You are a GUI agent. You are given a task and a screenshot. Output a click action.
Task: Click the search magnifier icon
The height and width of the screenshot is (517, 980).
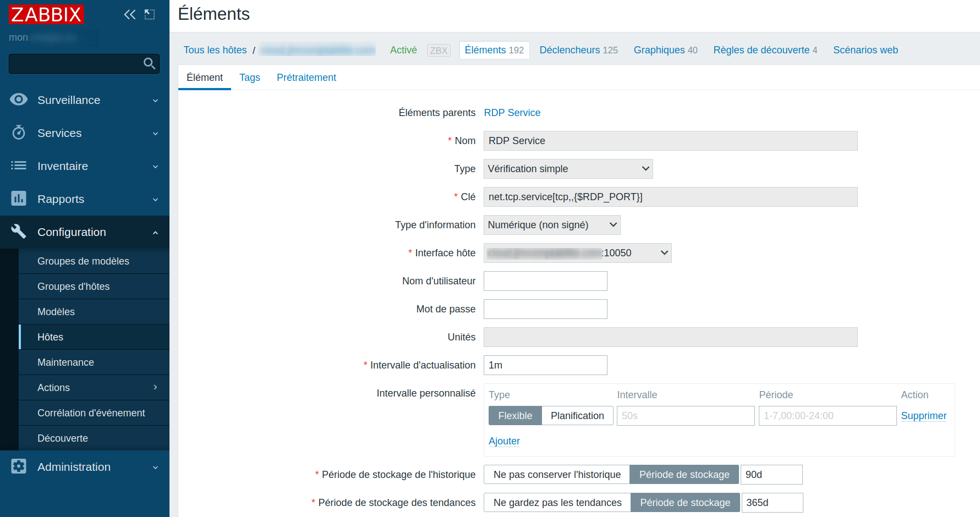149,64
